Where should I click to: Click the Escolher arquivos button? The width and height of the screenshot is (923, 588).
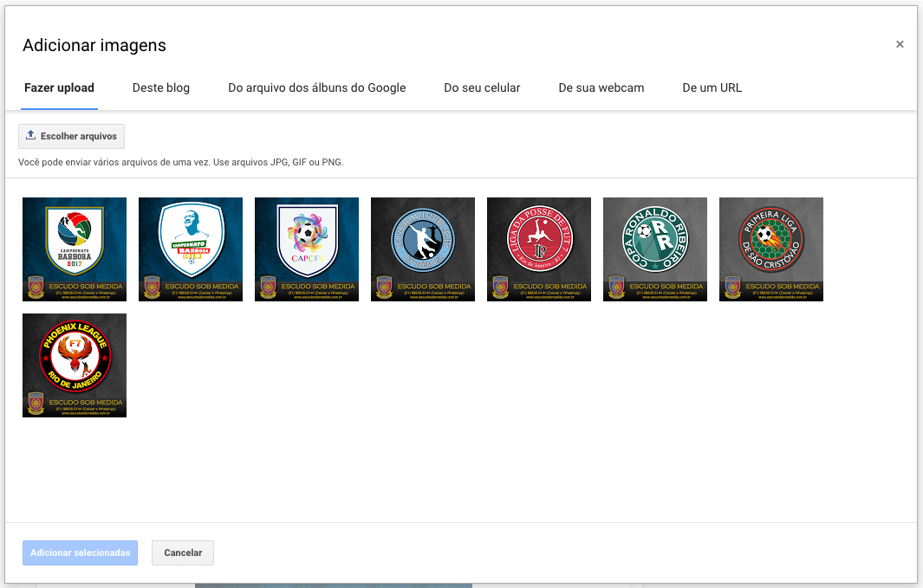(71, 136)
